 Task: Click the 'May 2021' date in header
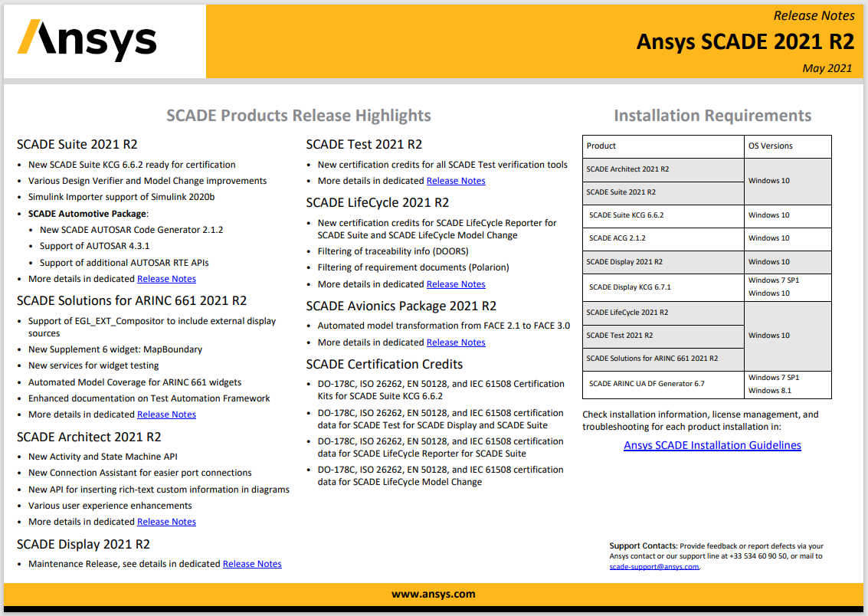[827, 68]
